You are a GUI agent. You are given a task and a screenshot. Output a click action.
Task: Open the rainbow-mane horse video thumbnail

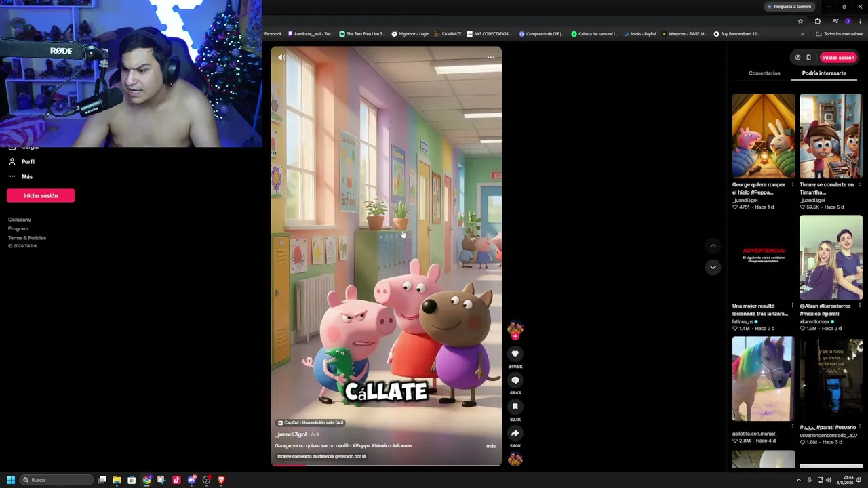coord(764,379)
